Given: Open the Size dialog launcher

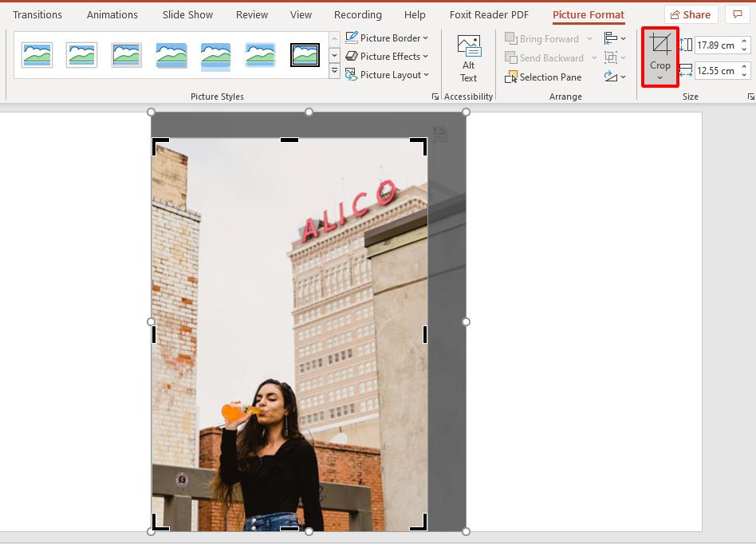Looking at the screenshot, I should click(x=750, y=97).
